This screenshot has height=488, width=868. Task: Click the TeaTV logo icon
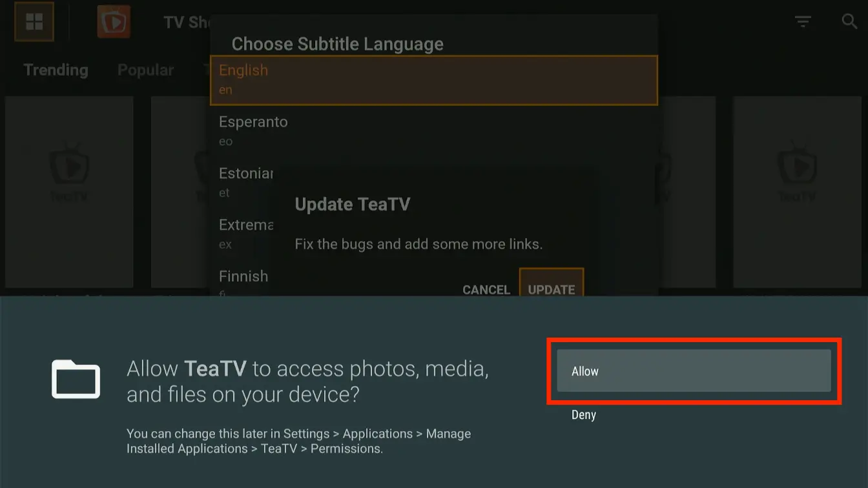pos(114,21)
